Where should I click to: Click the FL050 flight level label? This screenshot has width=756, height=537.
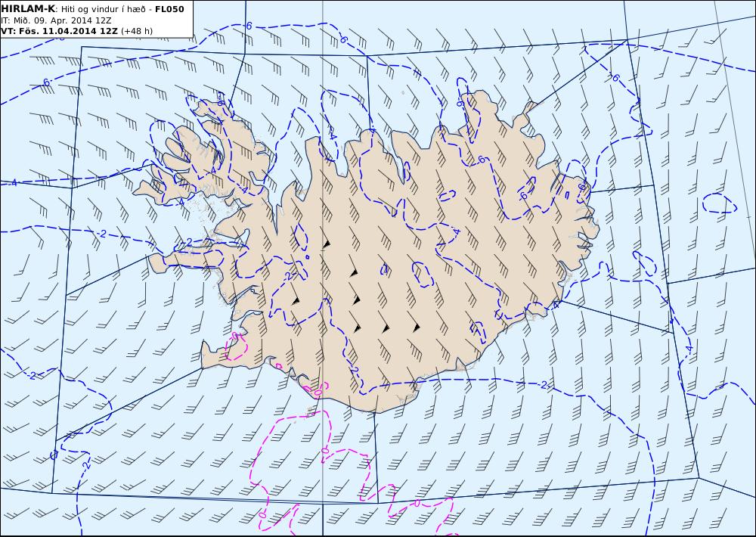coord(169,9)
